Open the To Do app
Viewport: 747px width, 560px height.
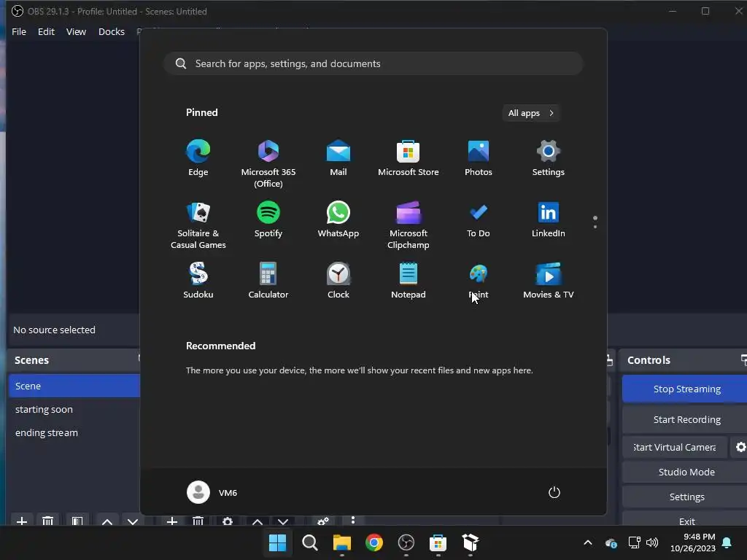[x=479, y=219]
